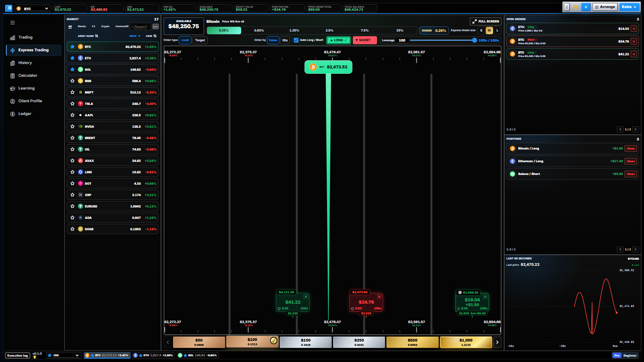Select the FX market tab

coord(94,26)
